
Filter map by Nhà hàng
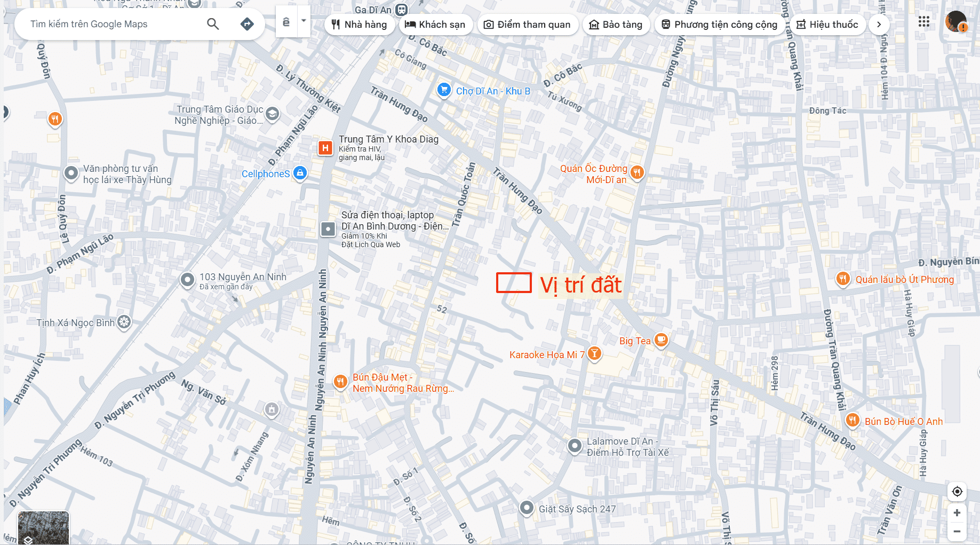[360, 25]
